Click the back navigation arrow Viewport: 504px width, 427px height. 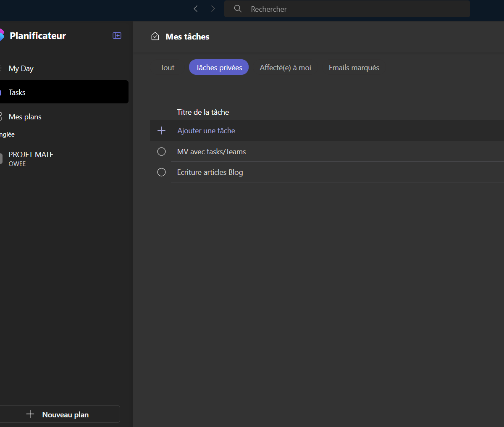196,9
